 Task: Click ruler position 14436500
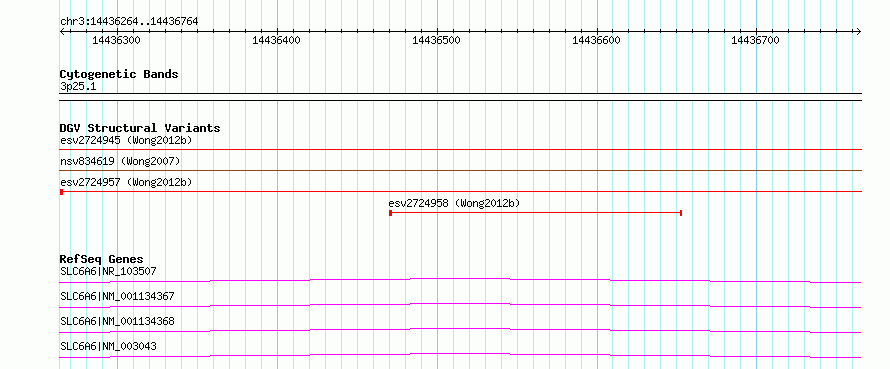pyautogui.click(x=436, y=40)
